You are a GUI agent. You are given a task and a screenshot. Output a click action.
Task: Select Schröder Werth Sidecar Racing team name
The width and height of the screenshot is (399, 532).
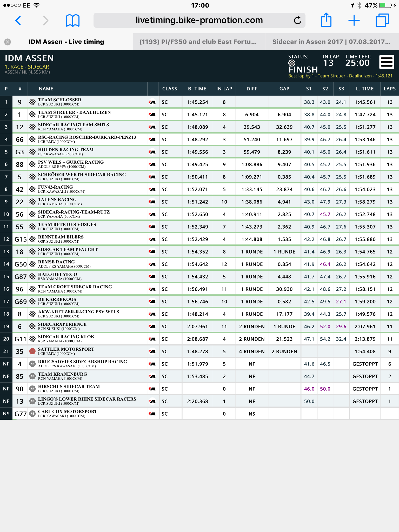coord(82,175)
